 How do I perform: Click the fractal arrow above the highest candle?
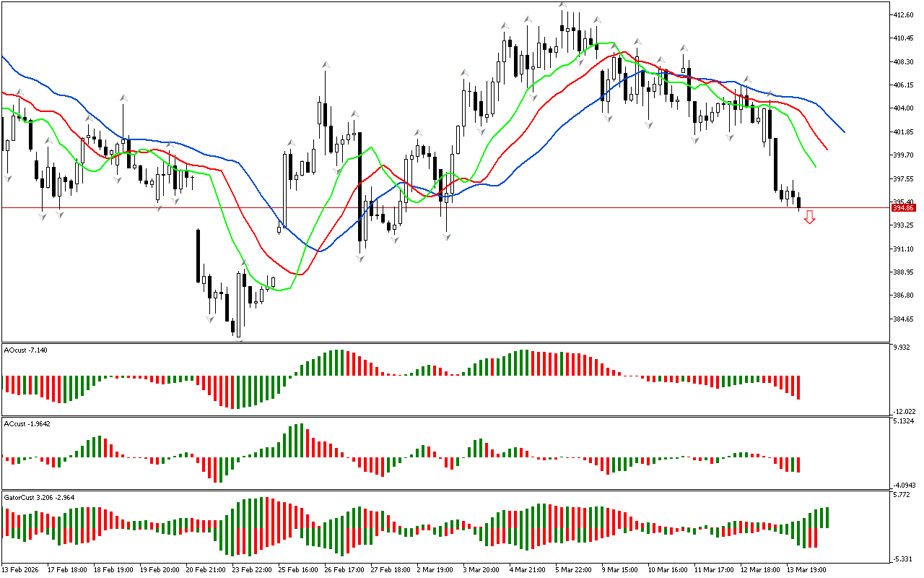[x=562, y=4]
